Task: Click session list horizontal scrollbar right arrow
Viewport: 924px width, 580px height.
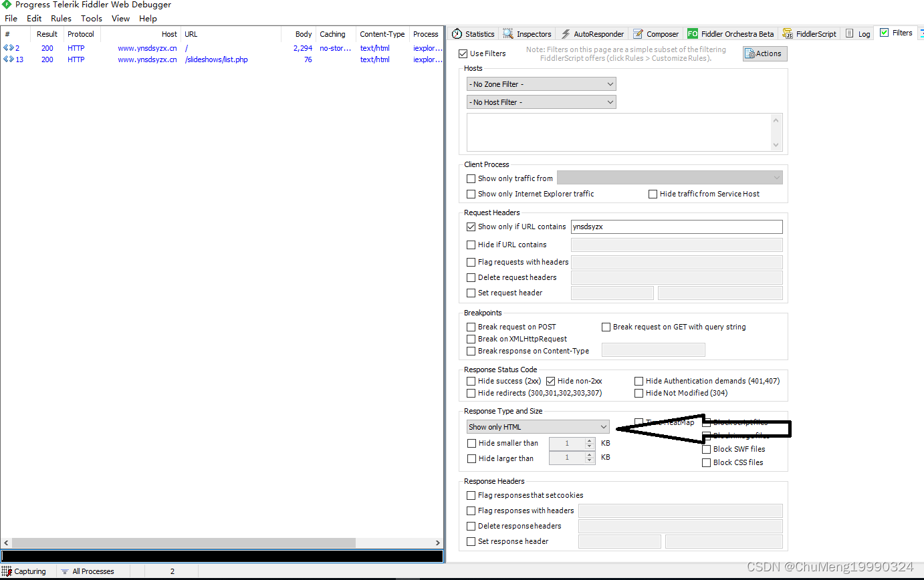Action: coord(438,543)
